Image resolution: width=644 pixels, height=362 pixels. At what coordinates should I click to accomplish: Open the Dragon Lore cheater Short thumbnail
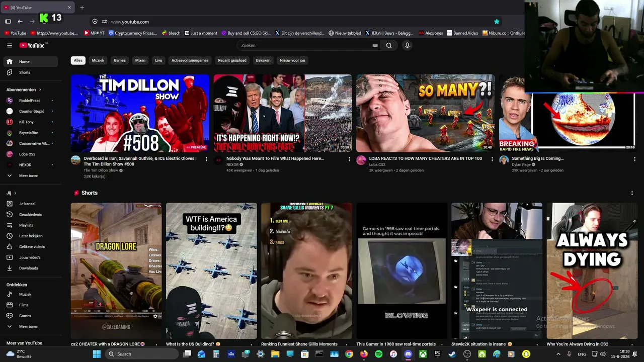pos(116,270)
